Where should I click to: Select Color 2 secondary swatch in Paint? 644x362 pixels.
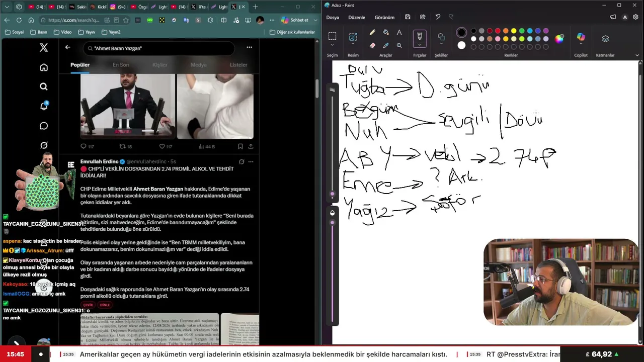click(461, 45)
